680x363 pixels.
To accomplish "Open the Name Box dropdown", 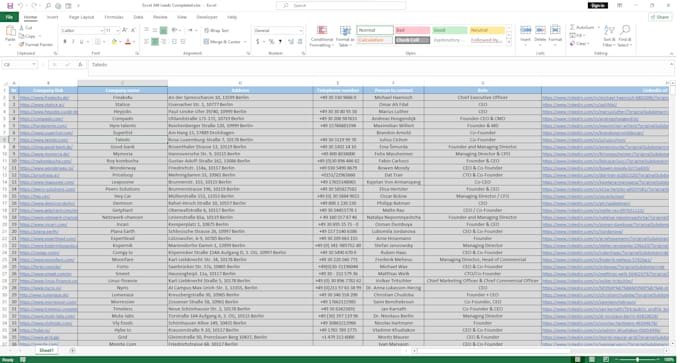I will click(34, 65).
